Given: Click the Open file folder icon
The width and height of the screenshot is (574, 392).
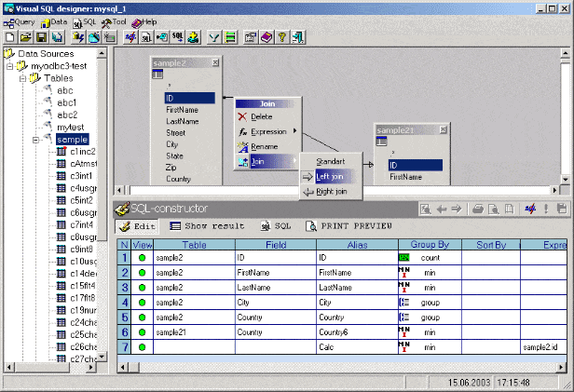Looking at the screenshot, I should pos(25,37).
